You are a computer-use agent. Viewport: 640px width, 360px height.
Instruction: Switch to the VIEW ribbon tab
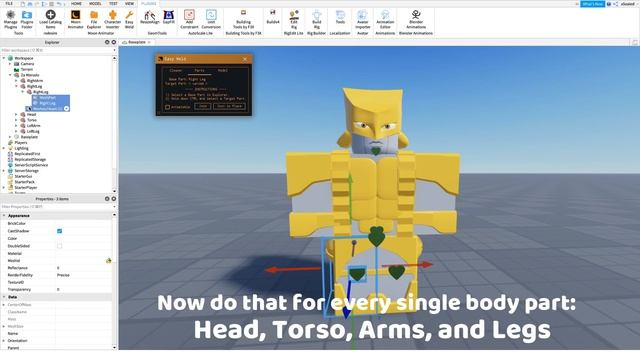[129, 3]
